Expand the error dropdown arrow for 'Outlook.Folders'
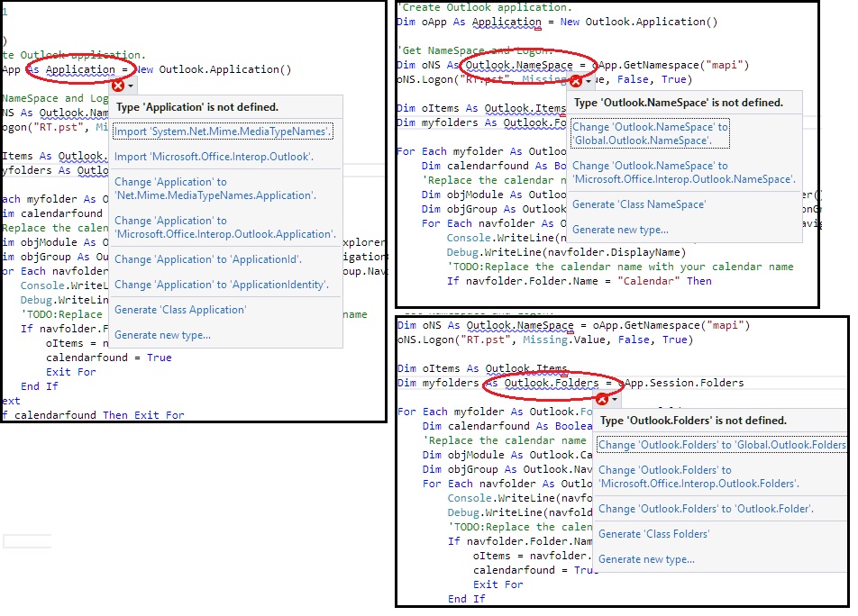 point(616,398)
